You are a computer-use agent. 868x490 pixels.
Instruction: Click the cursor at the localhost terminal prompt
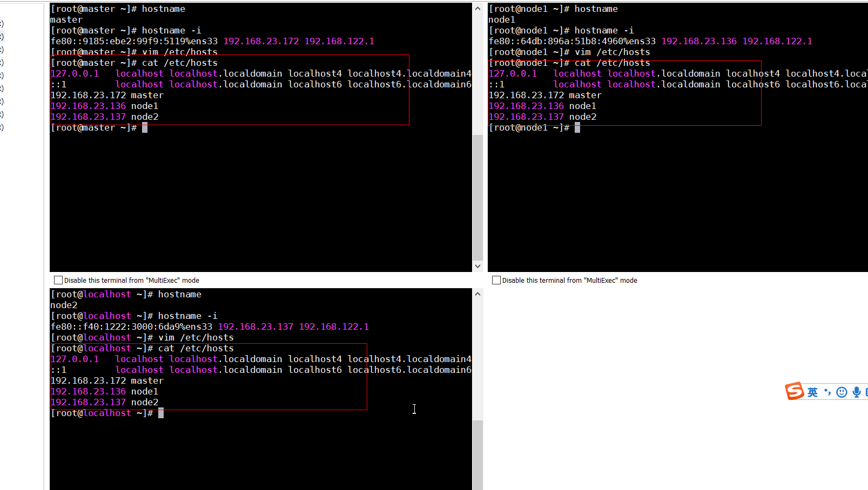pos(161,413)
